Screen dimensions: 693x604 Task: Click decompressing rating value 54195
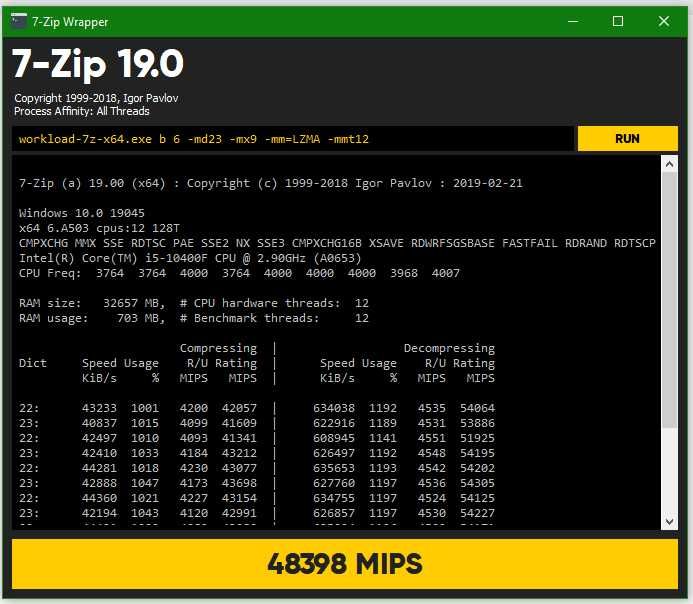(x=477, y=453)
